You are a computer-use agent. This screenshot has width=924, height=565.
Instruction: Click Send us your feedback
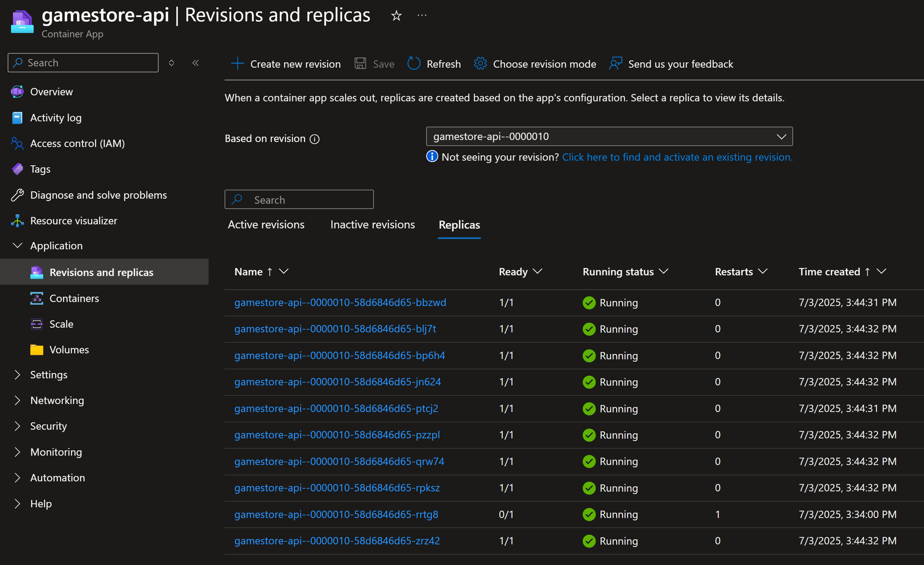[671, 64]
